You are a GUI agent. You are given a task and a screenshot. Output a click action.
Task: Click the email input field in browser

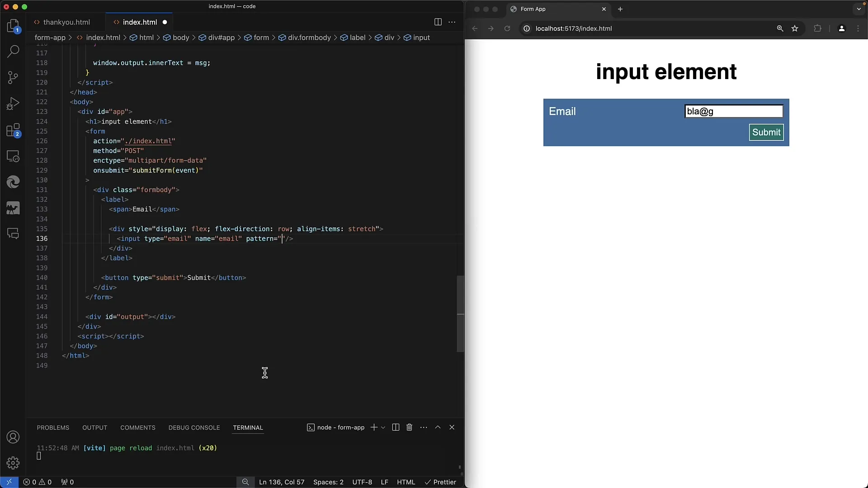click(735, 112)
